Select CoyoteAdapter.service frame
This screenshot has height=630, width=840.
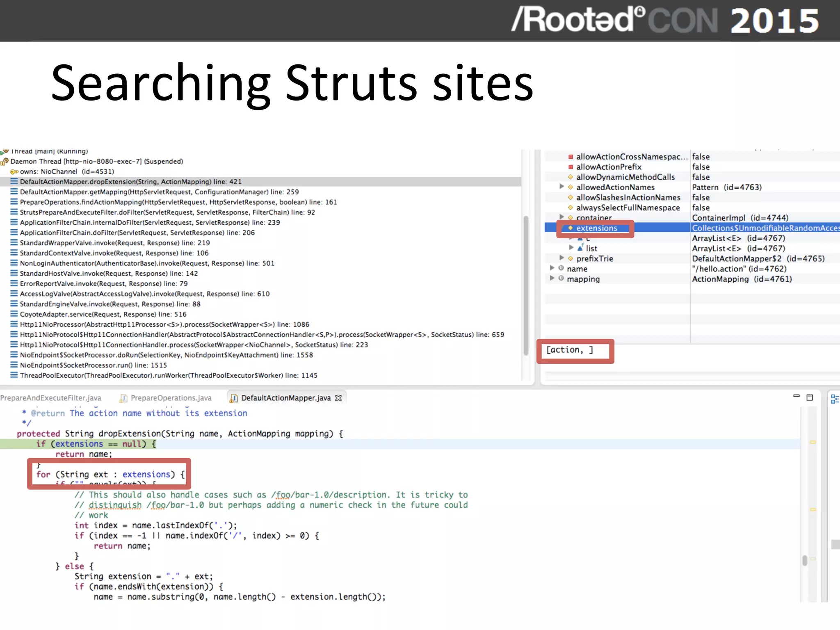pyautogui.click(x=103, y=315)
